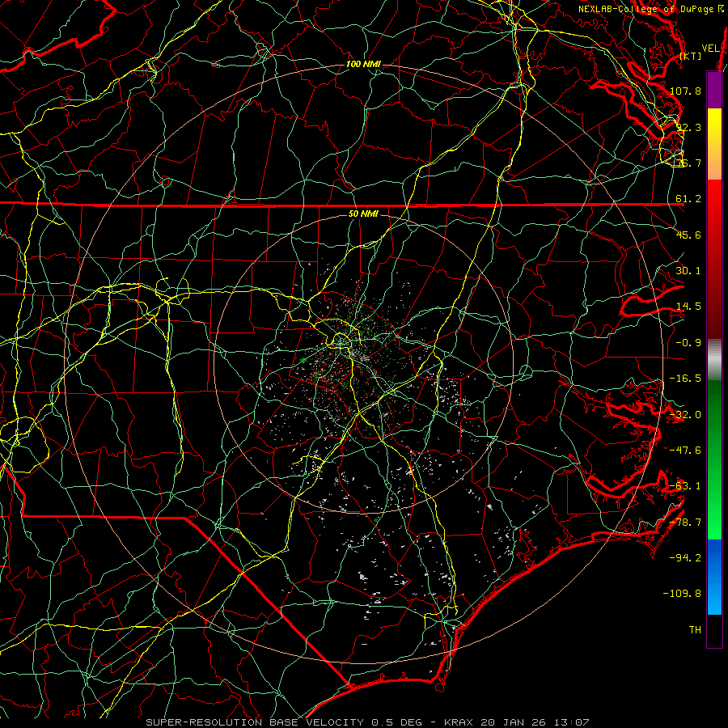Viewport: 728px width, 728px height.
Task: Click the green segment of the velocity color bar
Action: (714, 459)
